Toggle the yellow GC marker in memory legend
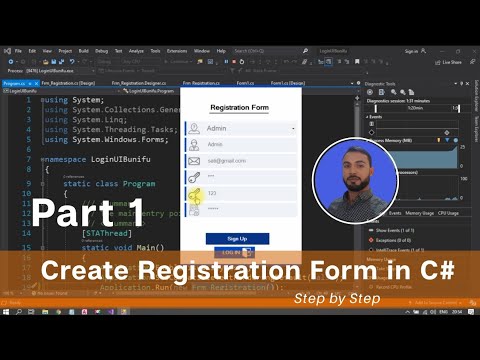Viewport: 480px width, 360px height. coord(439,140)
